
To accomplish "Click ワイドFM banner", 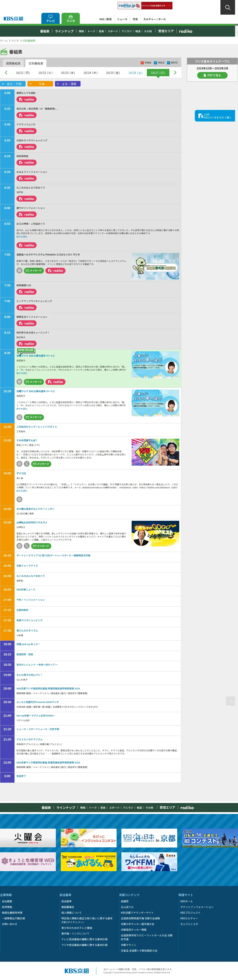I will (149, 862).
